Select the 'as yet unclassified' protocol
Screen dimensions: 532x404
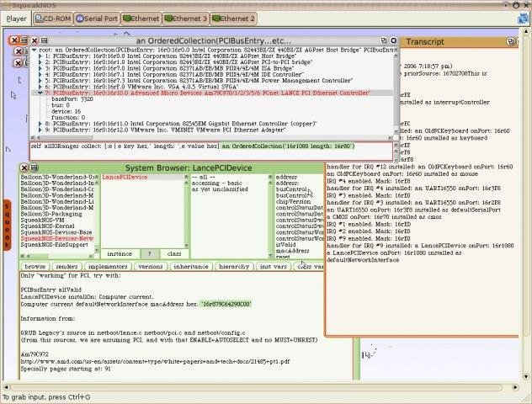pos(220,189)
